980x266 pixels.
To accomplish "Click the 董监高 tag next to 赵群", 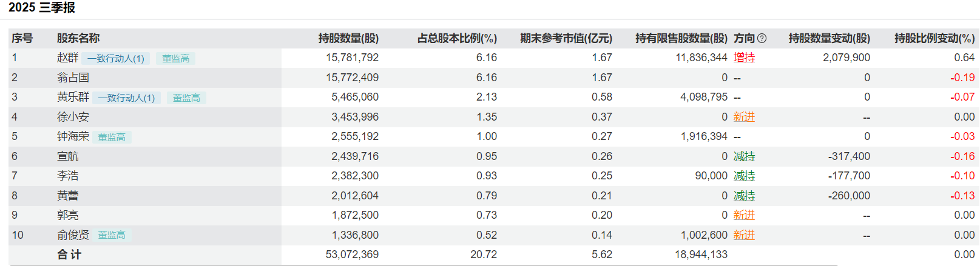I will click(176, 58).
